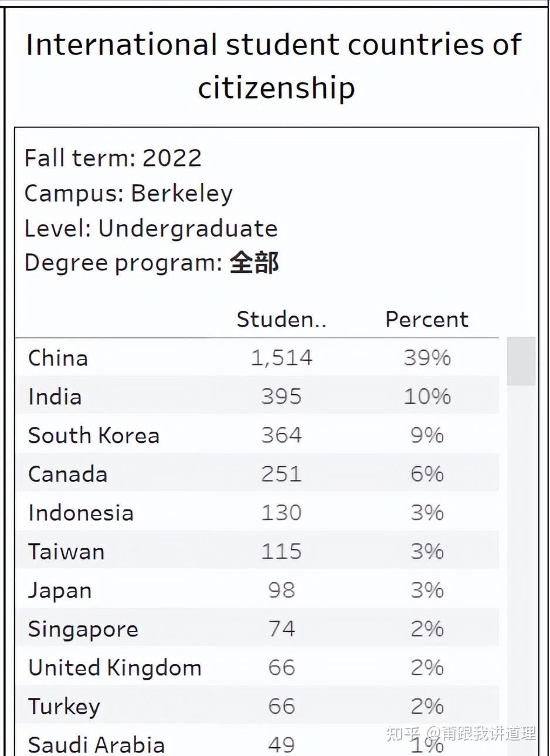The width and height of the screenshot is (550, 756).
Task: Select the Turkey row label
Action: click(x=64, y=706)
